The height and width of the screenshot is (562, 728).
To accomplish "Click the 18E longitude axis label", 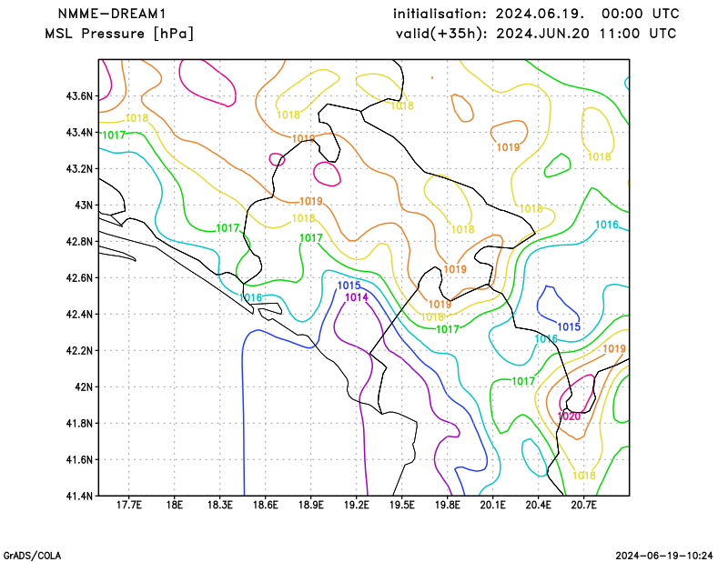I will (174, 505).
